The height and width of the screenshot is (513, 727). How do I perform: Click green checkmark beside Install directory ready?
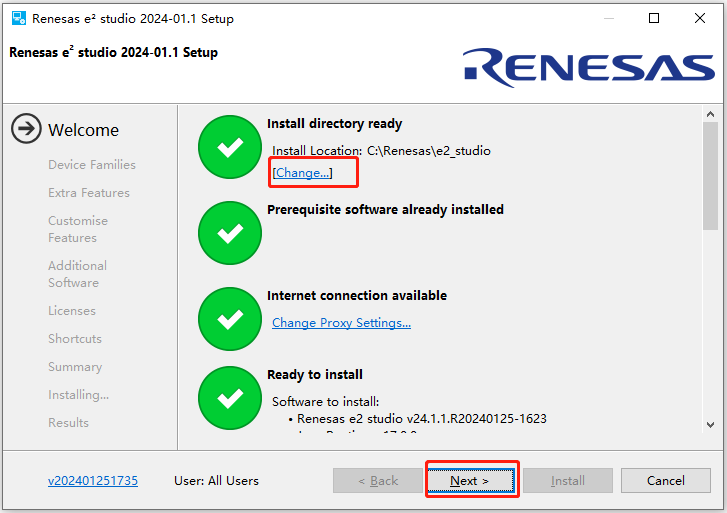230,147
